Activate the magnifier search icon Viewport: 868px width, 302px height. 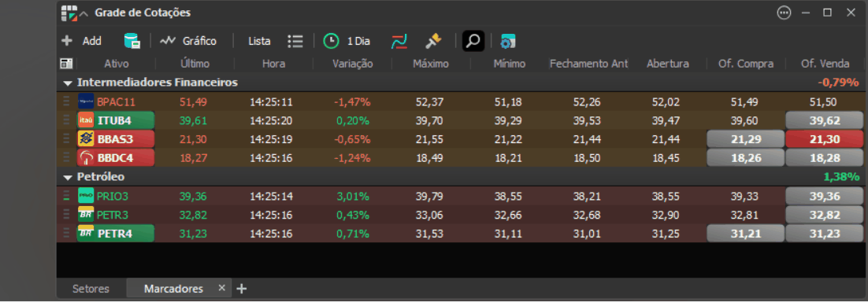tap(473, 41)
